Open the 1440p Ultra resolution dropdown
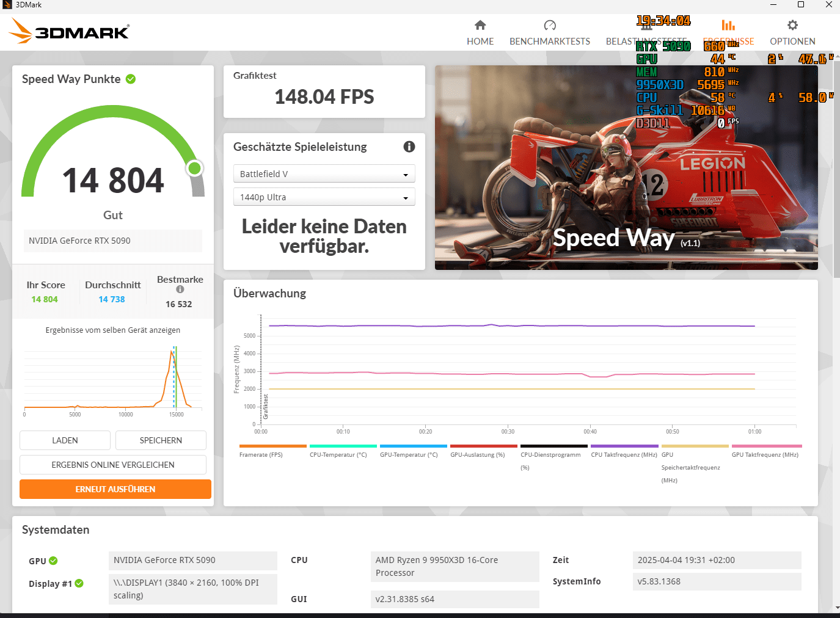The height and width of the screenshot is (618, 840). pos(324,197)
